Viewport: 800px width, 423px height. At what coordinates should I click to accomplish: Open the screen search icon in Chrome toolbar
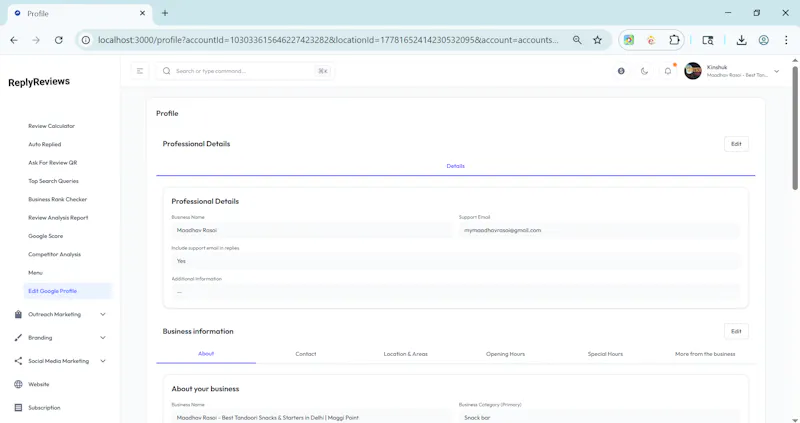[708, 40]
